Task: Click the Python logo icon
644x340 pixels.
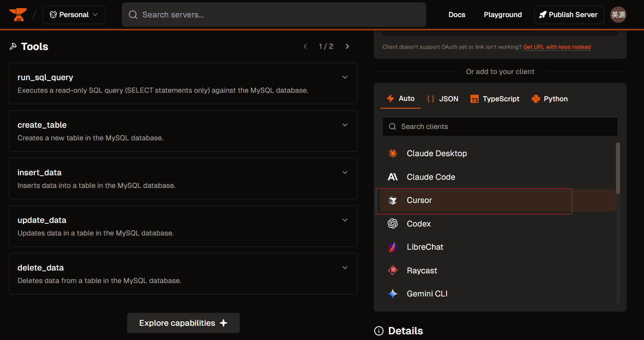Action: [536, 99]
